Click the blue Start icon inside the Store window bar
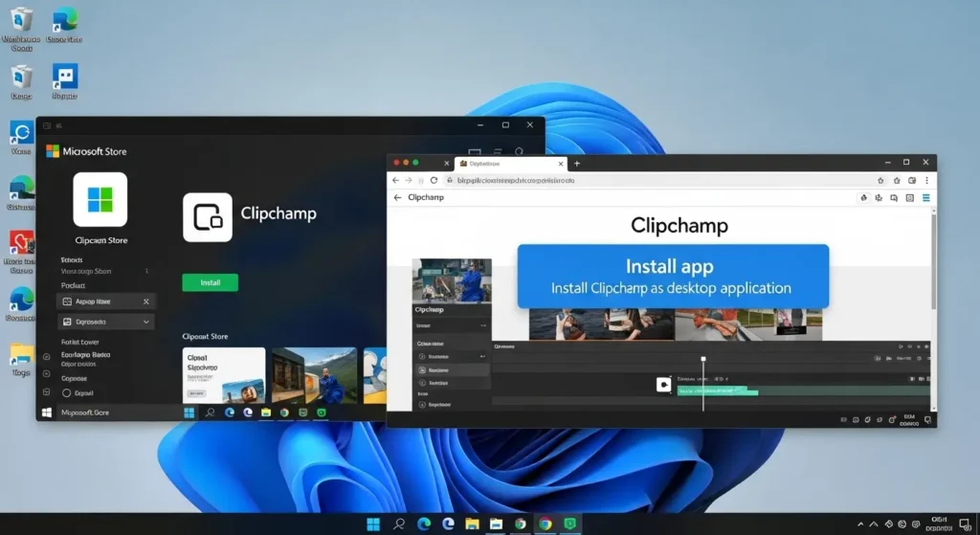 (x=189, y=412)
